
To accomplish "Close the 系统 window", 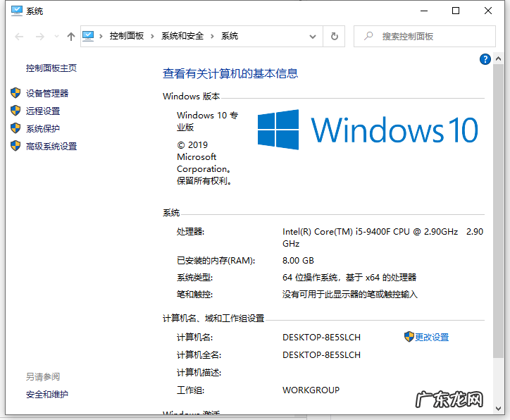I will (488, 11).
